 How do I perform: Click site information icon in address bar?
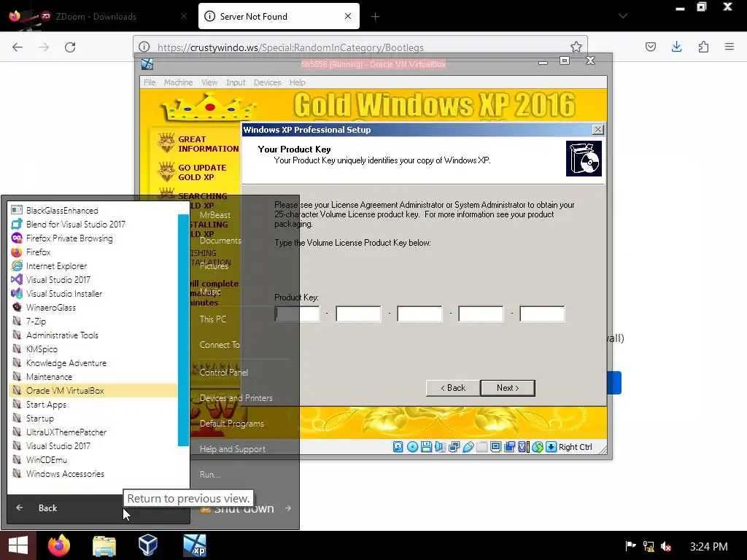pyautogui.click(x=144, y=47)
